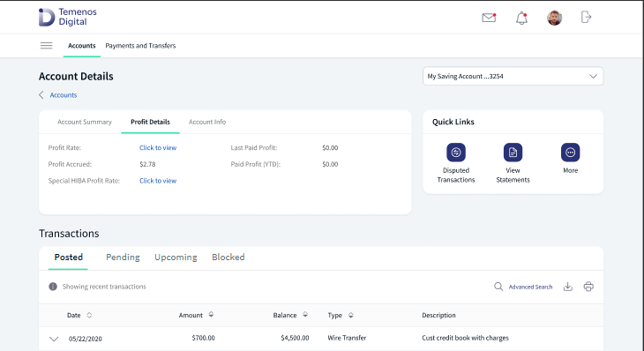644x351 pixels.
Task: Sort transactions by Date
Action: coord(89,316)
